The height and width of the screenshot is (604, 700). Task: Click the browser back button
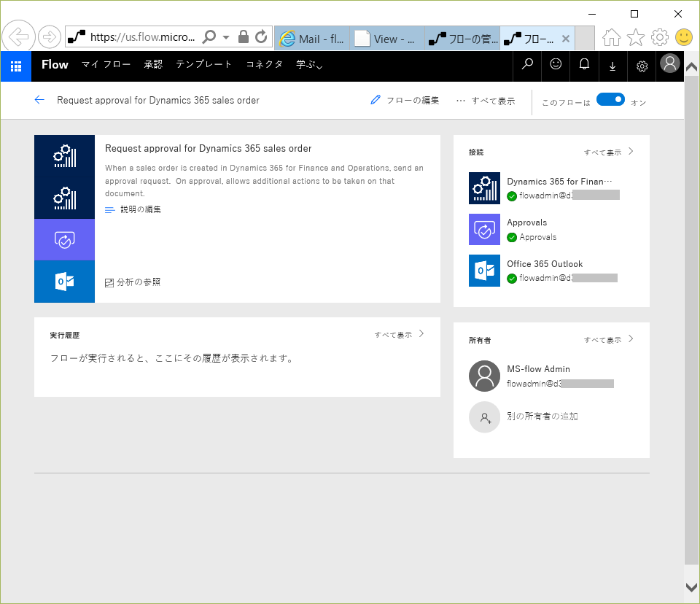click(x=18, y=36)
